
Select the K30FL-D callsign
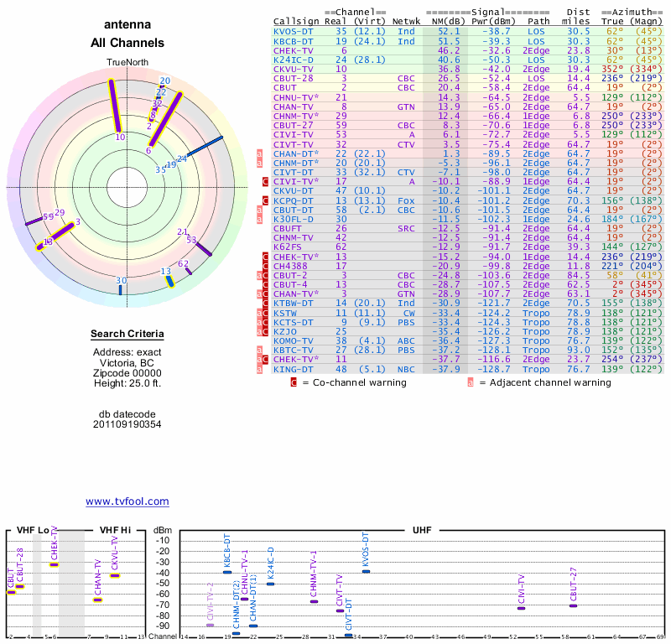click(294, 219)
